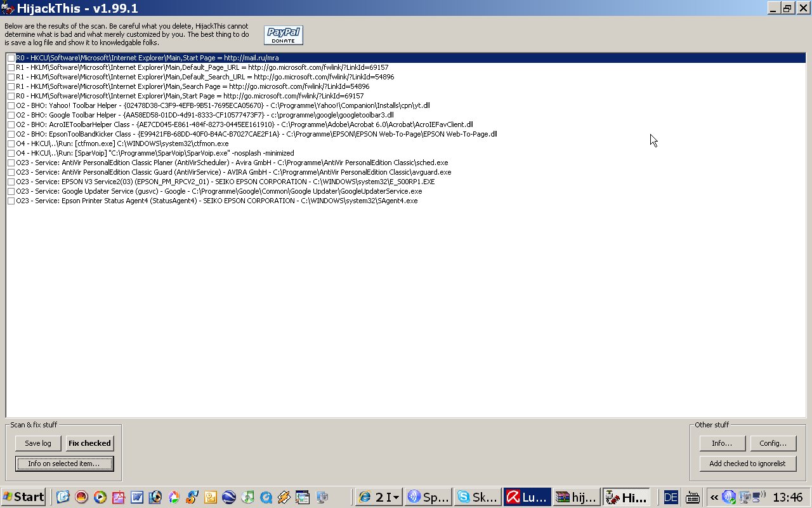The width and height of the screenshot is (812, 508).
Task: Check the O4 SparVoip Run entry checkbox
Action: 11,153
